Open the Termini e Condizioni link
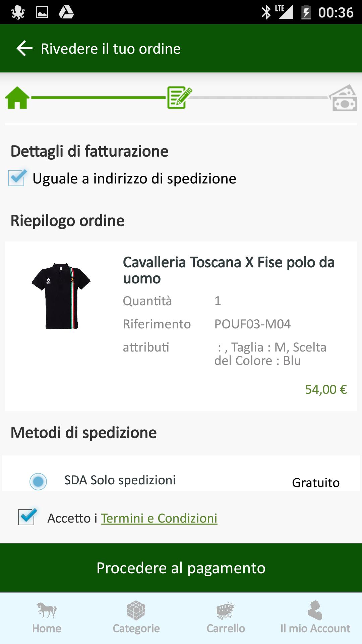 159,518
